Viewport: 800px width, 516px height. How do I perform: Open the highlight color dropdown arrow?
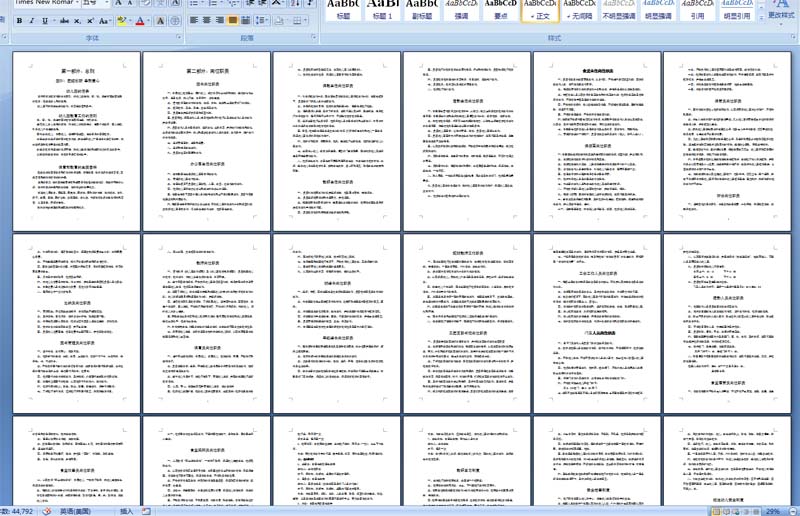point(130,21)
